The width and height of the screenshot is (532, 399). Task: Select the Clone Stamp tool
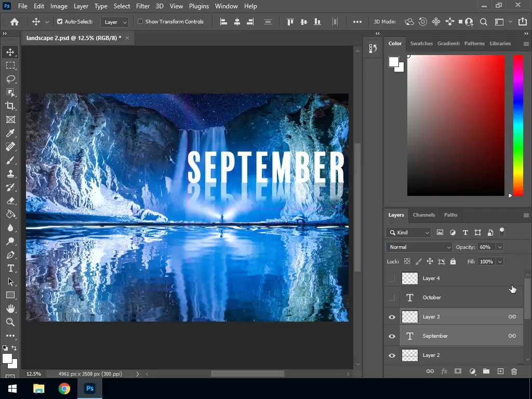tap(10, 174)
